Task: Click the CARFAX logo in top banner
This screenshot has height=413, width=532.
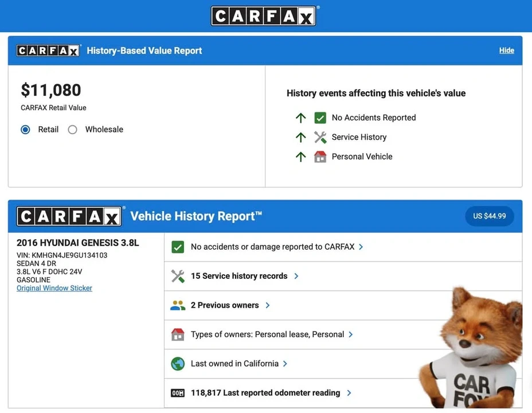Action: coord(264,15)
